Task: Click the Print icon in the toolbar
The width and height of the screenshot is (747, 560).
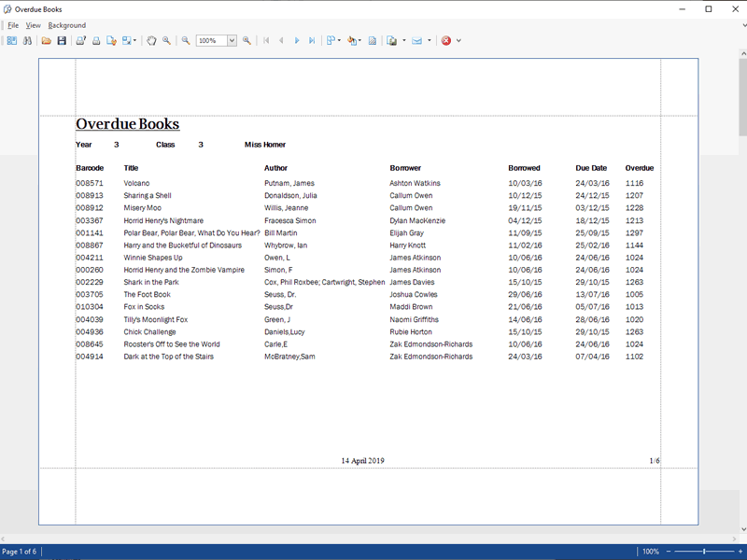Action: [x=95, y=41]
